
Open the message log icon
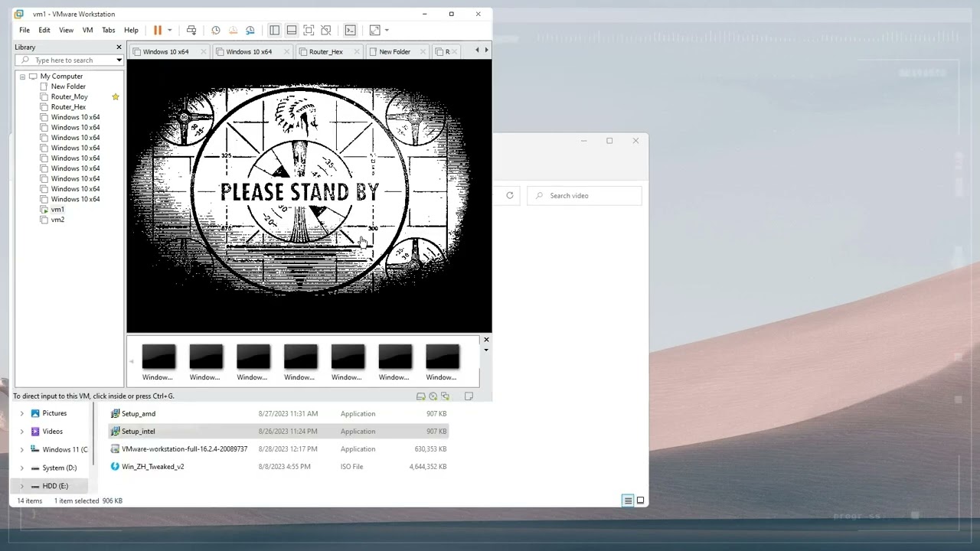[x=469, y=396]
